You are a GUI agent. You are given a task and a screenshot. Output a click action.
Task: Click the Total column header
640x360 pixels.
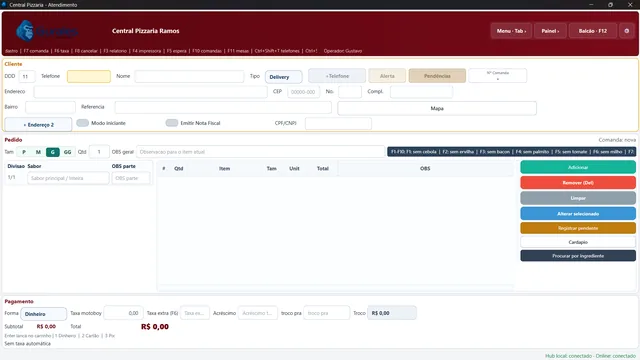322,168
